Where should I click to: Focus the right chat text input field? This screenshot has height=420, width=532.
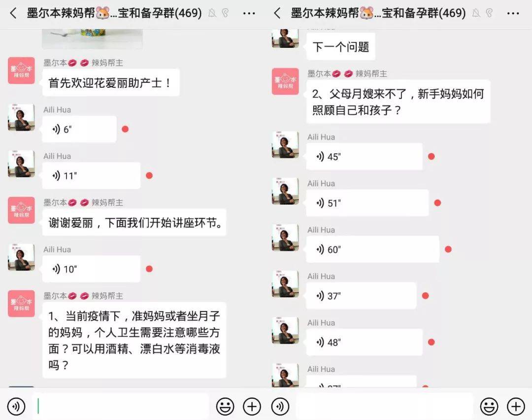[384, 406]
